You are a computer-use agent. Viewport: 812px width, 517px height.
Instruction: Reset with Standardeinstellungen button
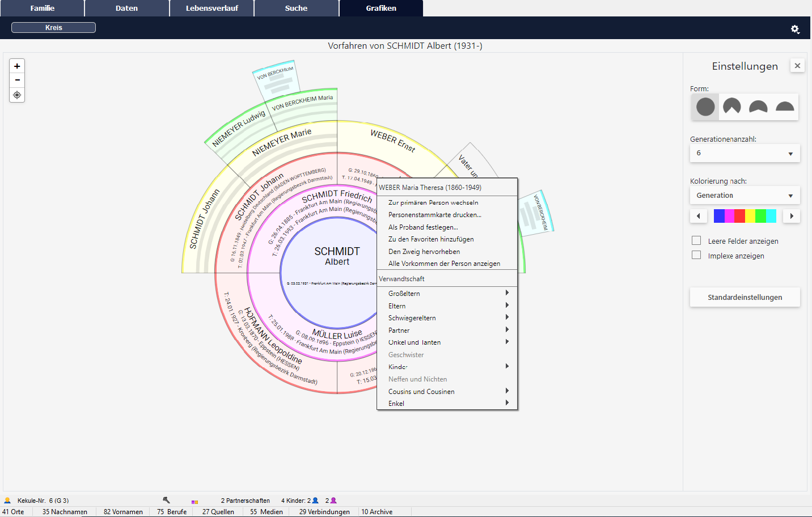(745, 297)
